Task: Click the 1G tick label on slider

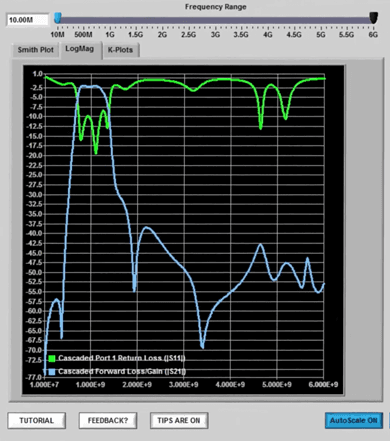Action: (110, 35)
